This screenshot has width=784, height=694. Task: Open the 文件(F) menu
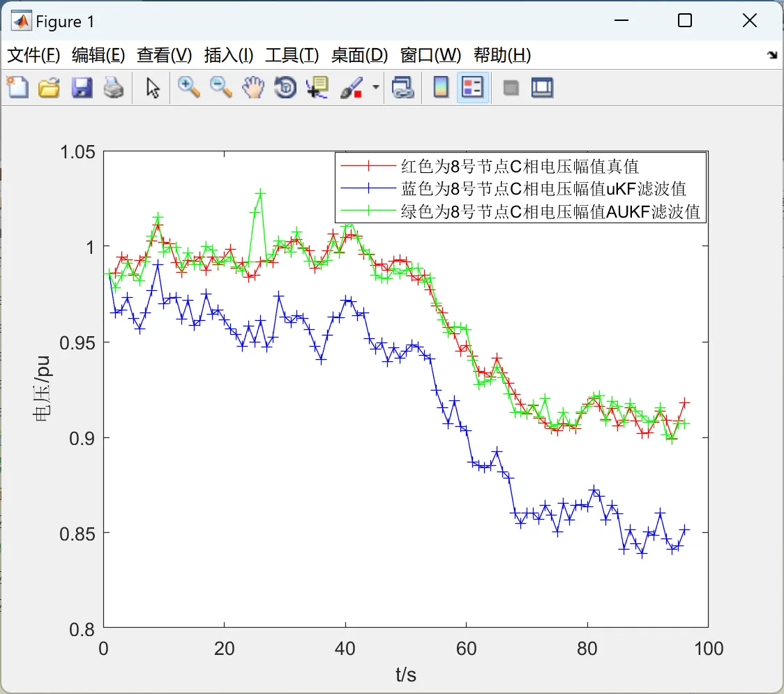click(33, 55)
